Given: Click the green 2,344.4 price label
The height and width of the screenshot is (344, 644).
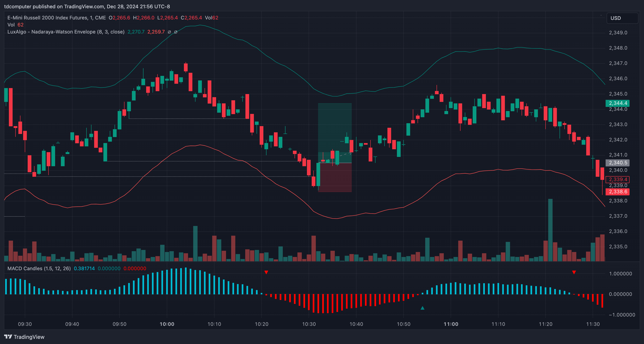Looking at the screenshot, I should pyautogui.click(x=618, y=103).
